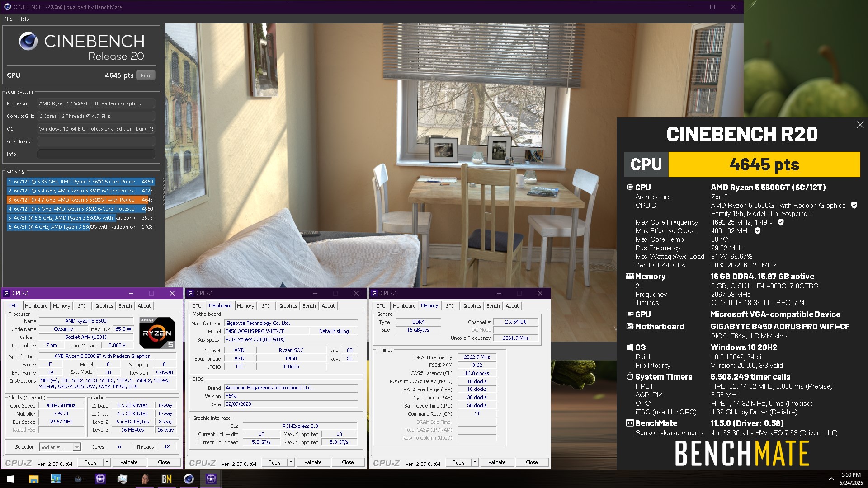
Task: Switch to active CPU-Z taskbar icon
Action: coord(211,479)
